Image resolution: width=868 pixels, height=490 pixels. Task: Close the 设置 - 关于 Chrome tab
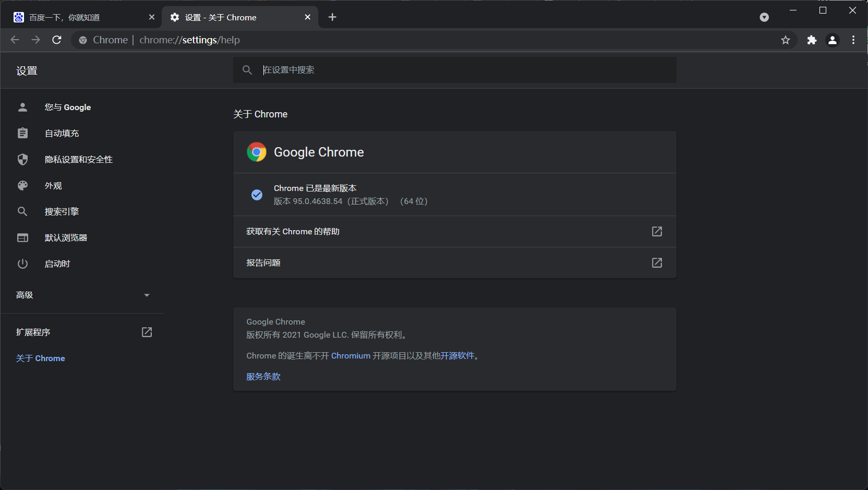pyautogui.click(x=308, y=17)
